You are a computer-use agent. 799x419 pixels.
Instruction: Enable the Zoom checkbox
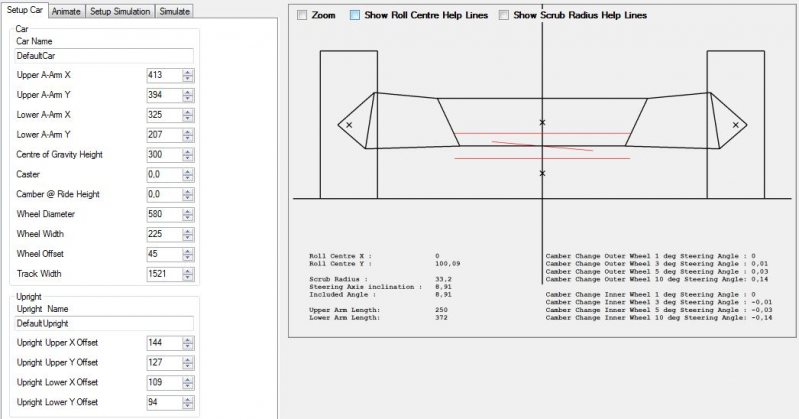pos(302,16)
